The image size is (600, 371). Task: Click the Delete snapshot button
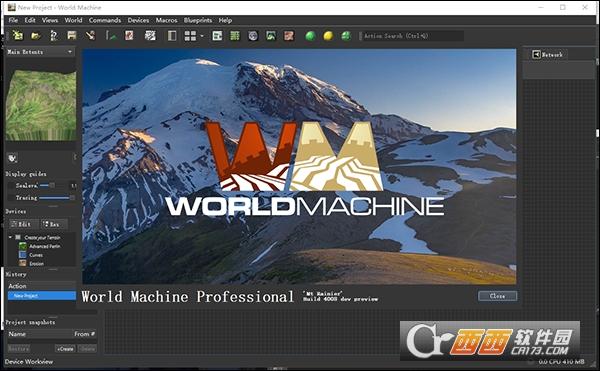pyautogui.click(x=87, y=349)
